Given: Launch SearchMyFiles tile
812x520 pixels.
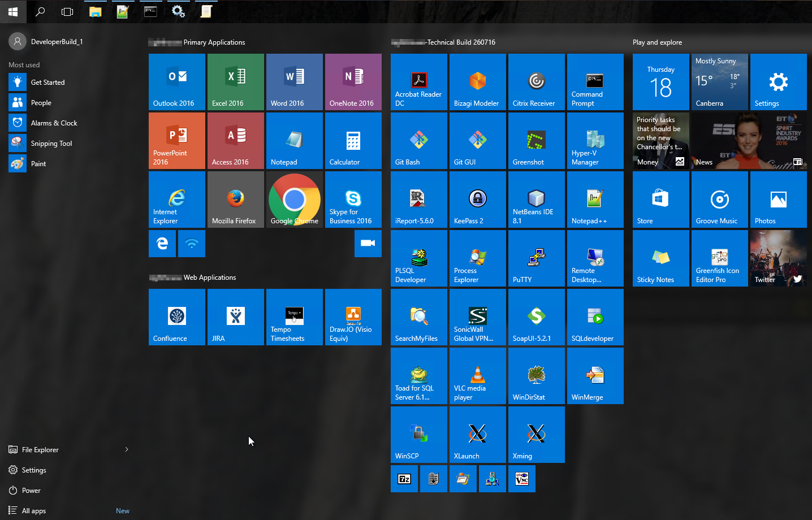Looking at the screenshot, I should 419,317.
